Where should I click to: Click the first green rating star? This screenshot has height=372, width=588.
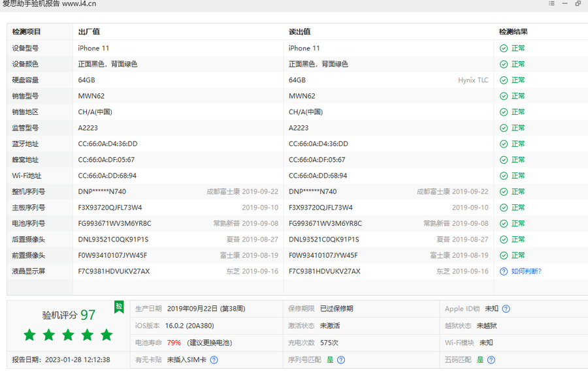coord(29,335)
